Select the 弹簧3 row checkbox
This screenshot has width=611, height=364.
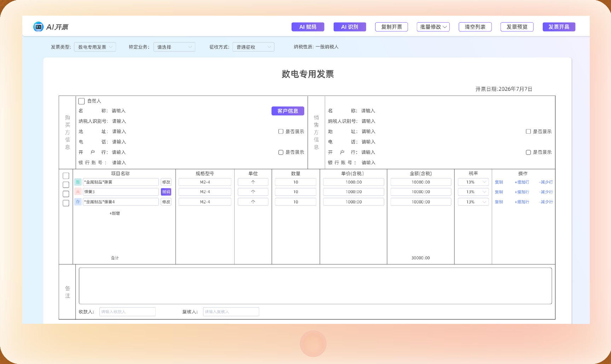pyautogui.click(x=66, y=194)
